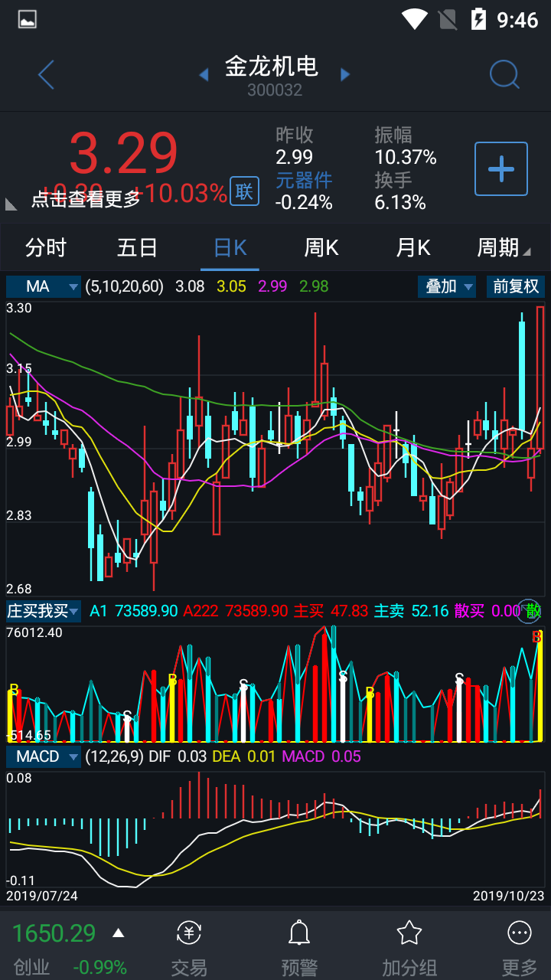Open the 元器件 sector link
Screen dimensions: 551x980
(x=304, y=181)
